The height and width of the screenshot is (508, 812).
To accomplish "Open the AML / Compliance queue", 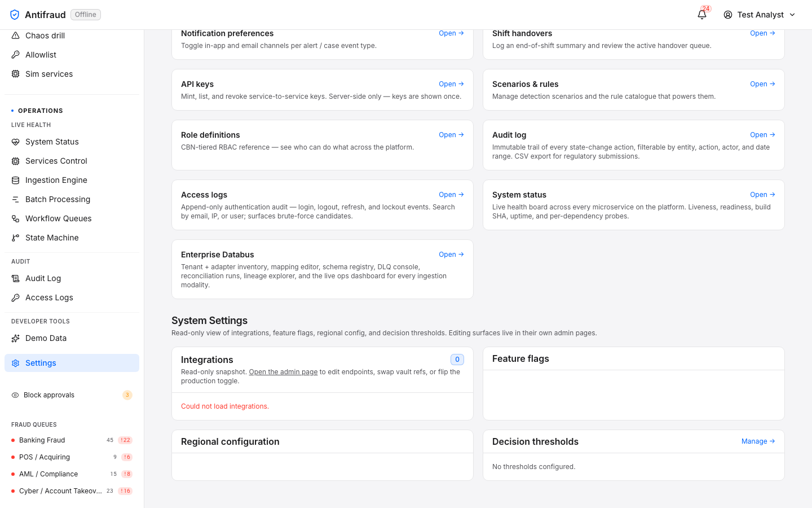I will (72, 474).
